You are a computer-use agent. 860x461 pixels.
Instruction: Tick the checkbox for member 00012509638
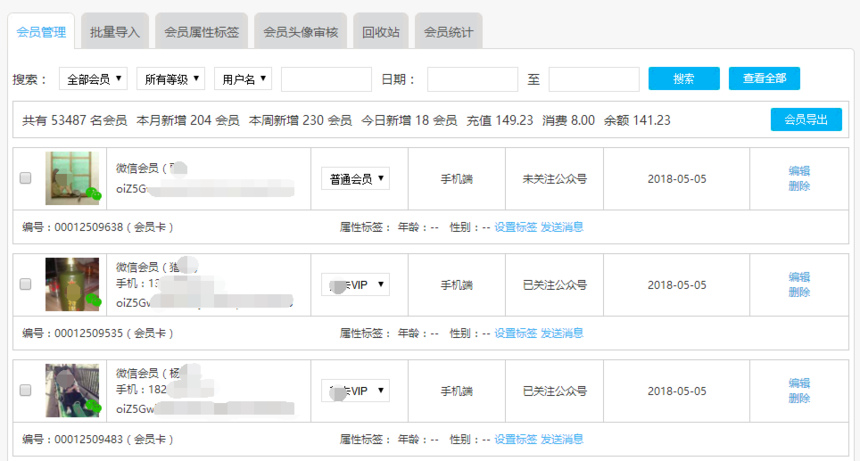tap(26, 179)
